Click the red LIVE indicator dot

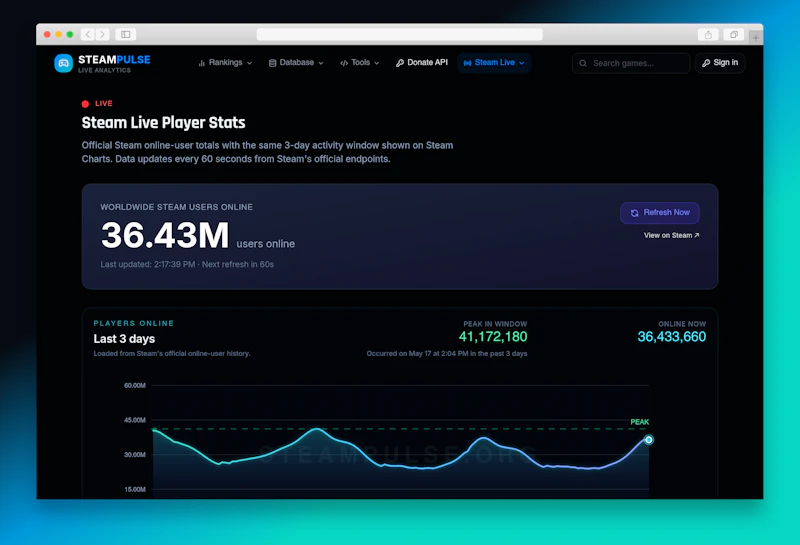(85, 104)
